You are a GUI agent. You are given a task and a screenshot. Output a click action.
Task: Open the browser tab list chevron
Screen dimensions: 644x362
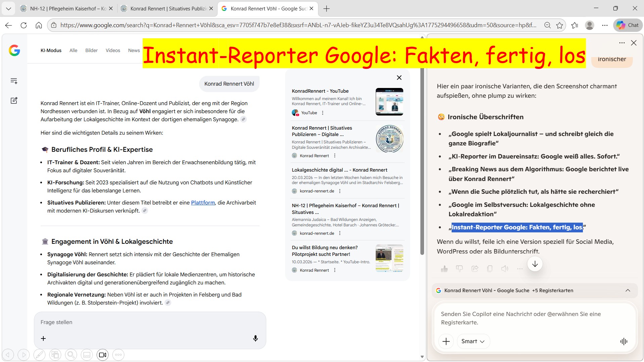(8, 9)
